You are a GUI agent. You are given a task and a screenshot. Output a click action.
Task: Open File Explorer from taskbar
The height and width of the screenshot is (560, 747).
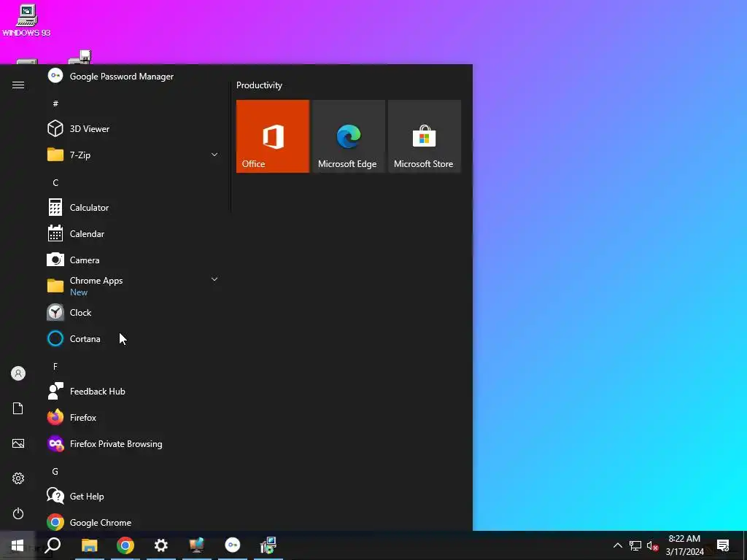click(90, 545)
